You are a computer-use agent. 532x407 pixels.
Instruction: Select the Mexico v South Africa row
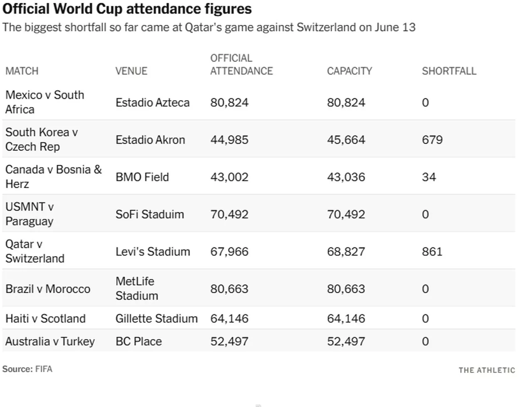[259, 102]
